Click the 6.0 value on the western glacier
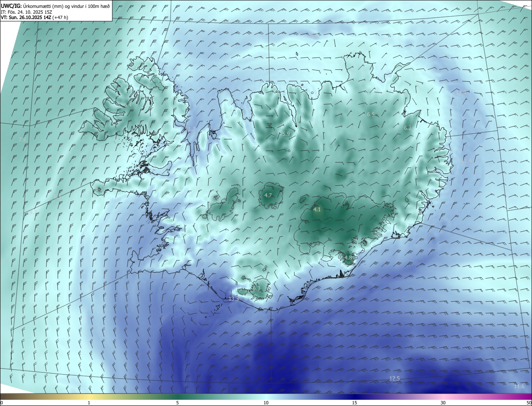The height and width of the screenshot is (406, 532). (x=215, y=198)
